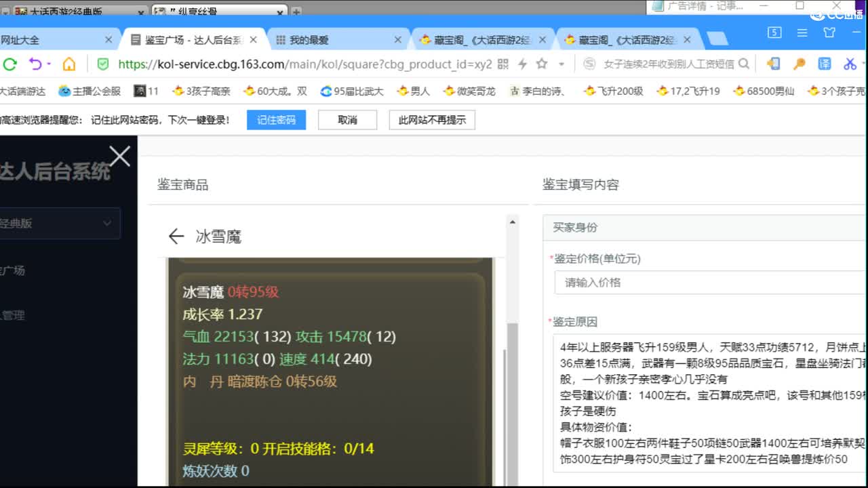
Task: Open the 68500男仙 bookmark
Action: coord(764,91)
